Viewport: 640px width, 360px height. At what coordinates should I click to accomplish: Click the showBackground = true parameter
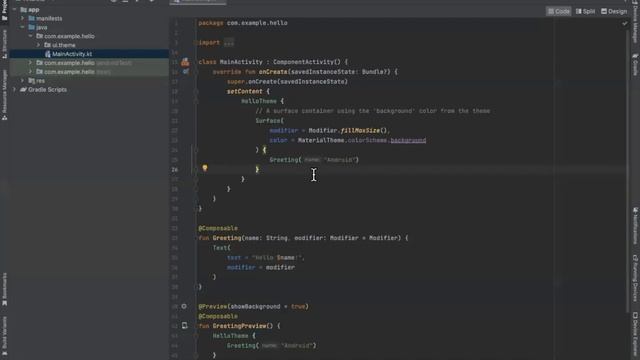pyautogui.click(x=268, y=307)
